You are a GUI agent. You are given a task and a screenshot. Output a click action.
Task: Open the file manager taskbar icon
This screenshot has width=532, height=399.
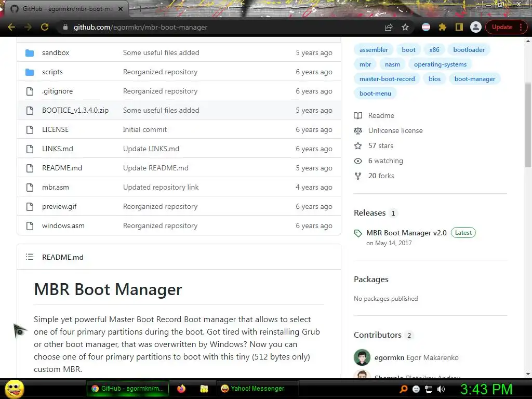tap(204, 389)
